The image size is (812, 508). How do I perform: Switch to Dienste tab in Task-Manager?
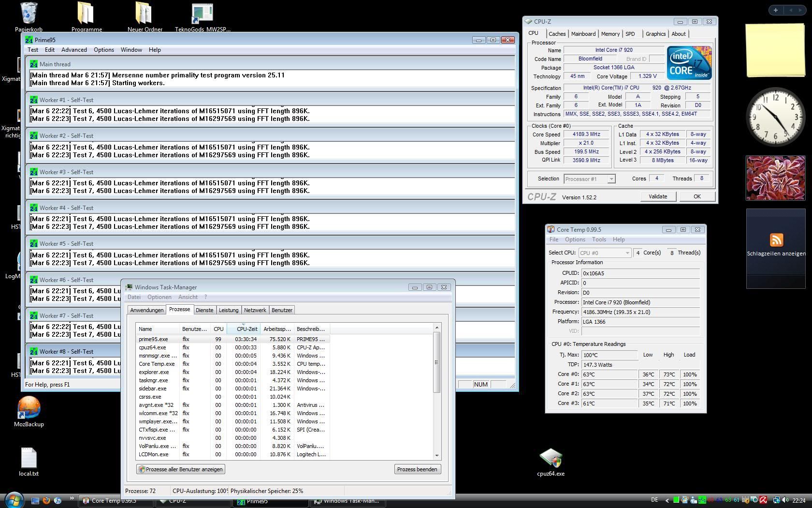click(204, 310)
